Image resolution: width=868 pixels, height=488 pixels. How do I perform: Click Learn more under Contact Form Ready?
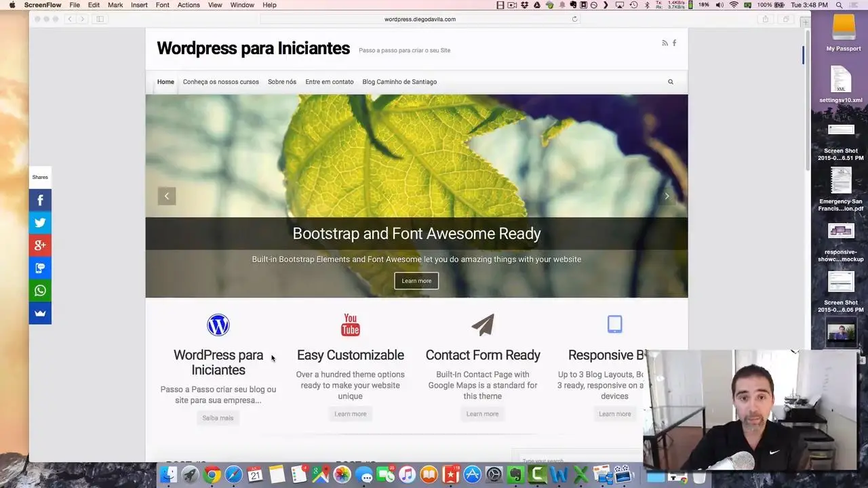point(483,414)
